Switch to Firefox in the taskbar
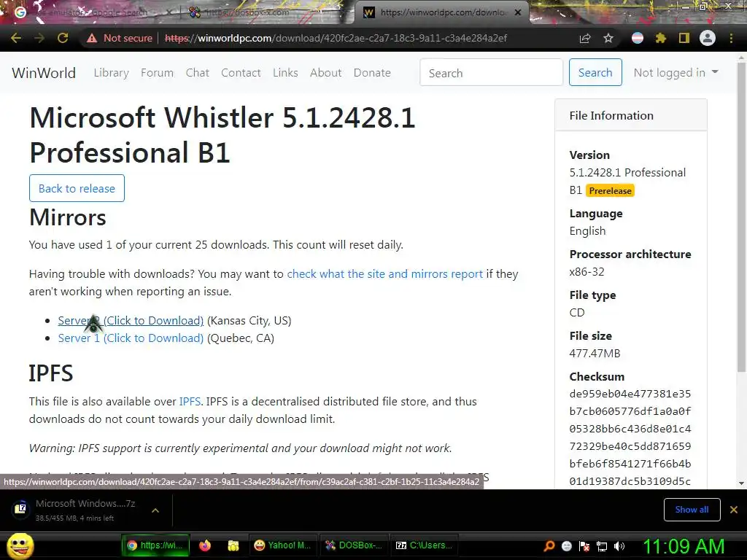The width and height of the screenshot is (747, 560). pos(205,545)
